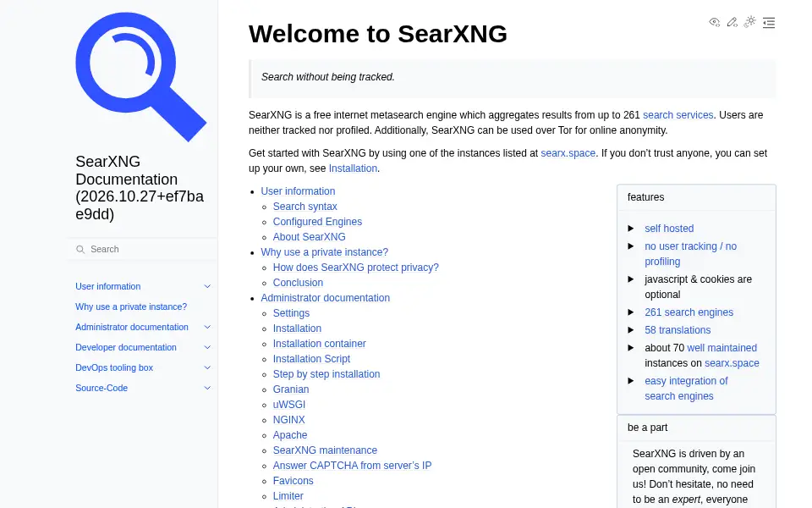Click the magnifier icon in sidebar search
The height and width of the screenshot is (508, 812).
click(x=80, y=249)
